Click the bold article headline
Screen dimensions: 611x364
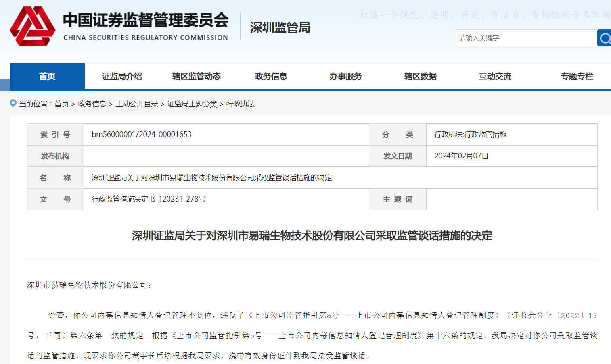312,235
